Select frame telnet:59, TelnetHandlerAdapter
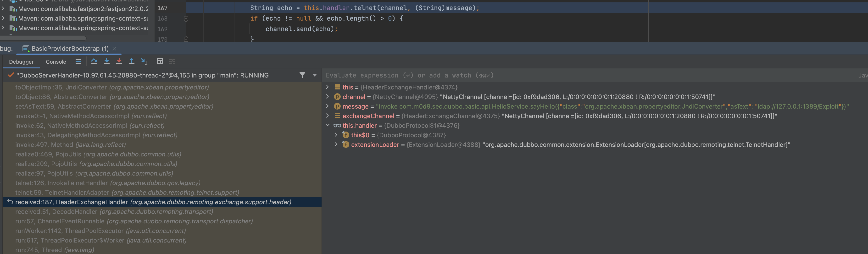The image size is (868, 254). [162, 192]
